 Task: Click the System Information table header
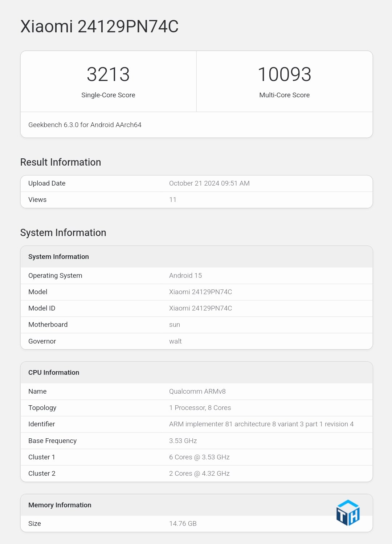(x=58, y=257)
